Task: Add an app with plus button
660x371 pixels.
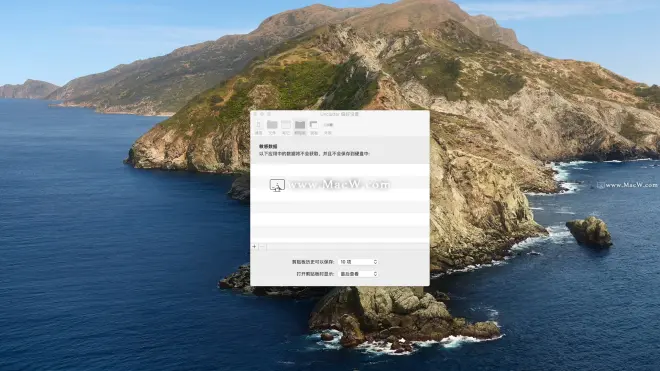Action: [x=254, y=246]
